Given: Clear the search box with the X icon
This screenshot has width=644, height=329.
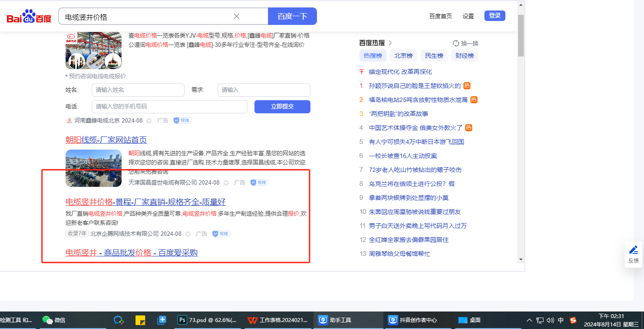Looking at the screenshot, I should click(x=237, y=16).
